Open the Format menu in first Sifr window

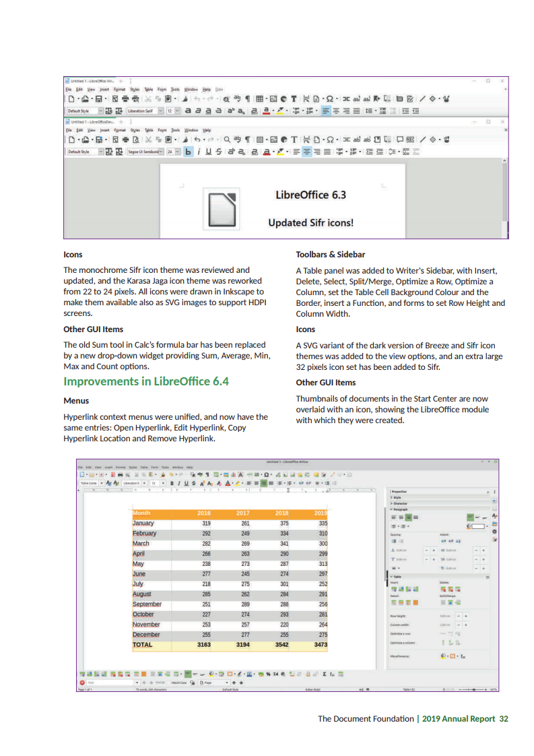coord(119,89)
